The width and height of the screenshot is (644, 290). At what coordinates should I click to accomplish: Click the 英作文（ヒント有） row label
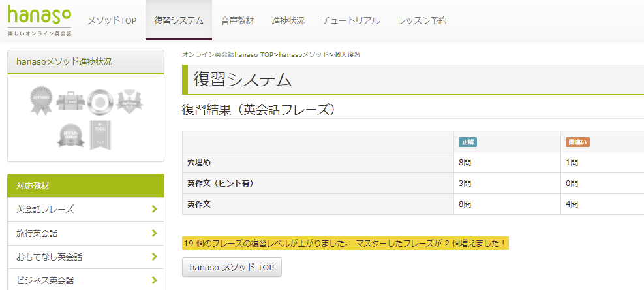(x=221, y=184)
